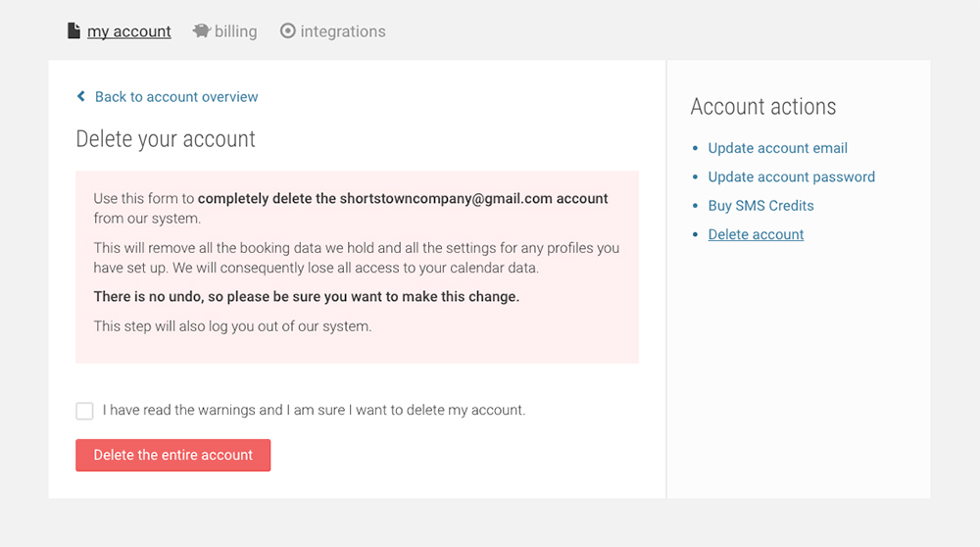Image resolution: width=980 pixels, height=547 pixels.
Task: Click the document icon beside my account
Action: 73,31
